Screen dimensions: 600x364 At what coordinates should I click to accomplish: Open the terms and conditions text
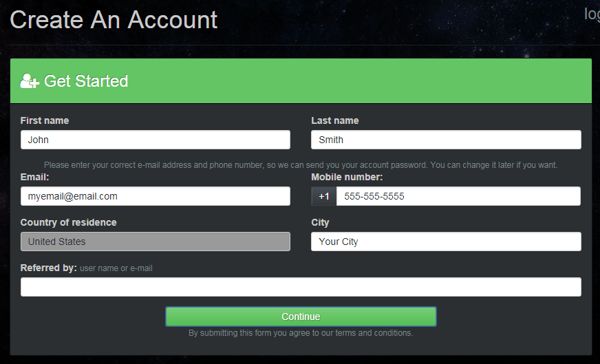coord(301,333)
